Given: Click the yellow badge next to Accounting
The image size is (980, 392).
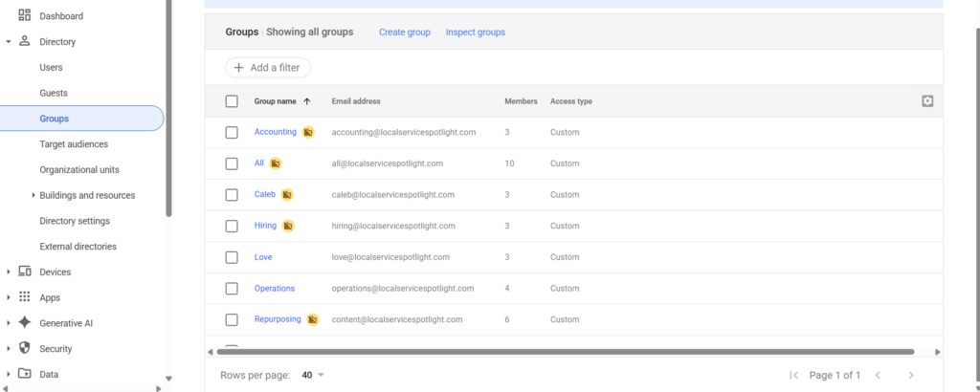Looking at the screenshot, I should (x=308, y=132).
